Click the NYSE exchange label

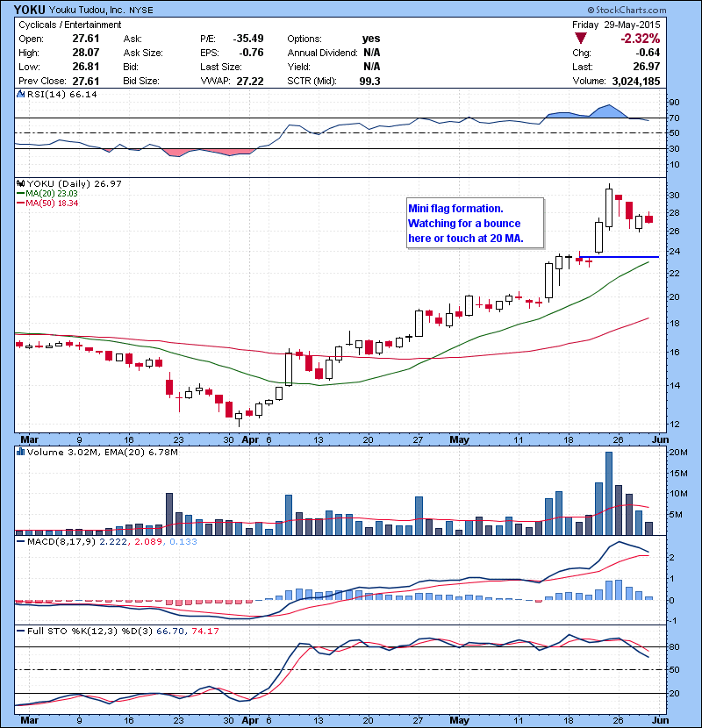(140, 11)
